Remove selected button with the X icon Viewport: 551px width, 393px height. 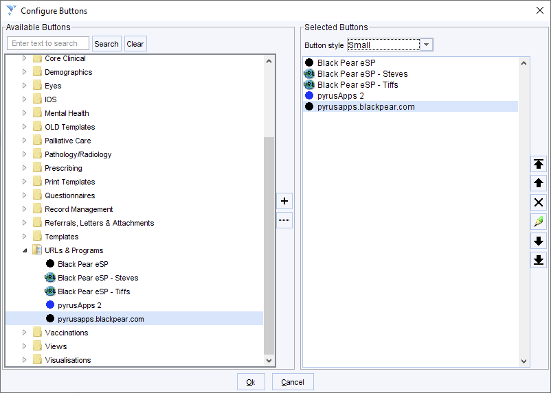click(x=538, y=202)
